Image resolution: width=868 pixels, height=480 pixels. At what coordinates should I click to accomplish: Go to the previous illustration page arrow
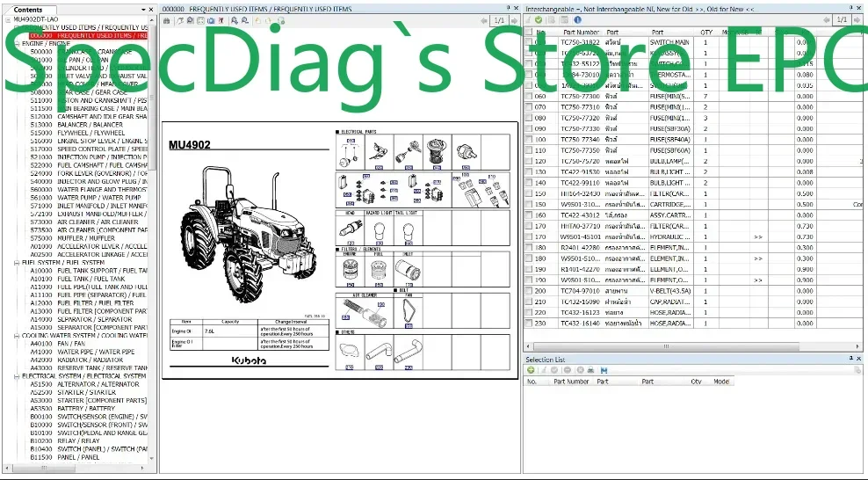(484, 20)
